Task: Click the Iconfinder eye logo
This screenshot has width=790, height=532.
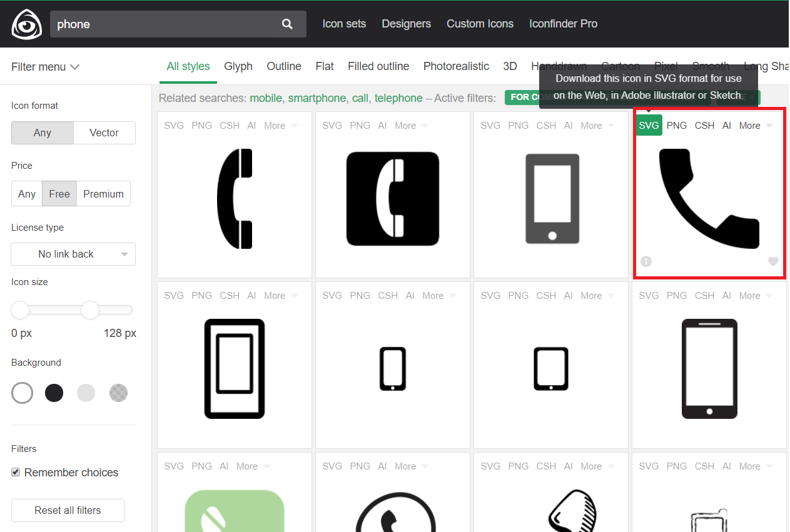Action: [26, 24]
